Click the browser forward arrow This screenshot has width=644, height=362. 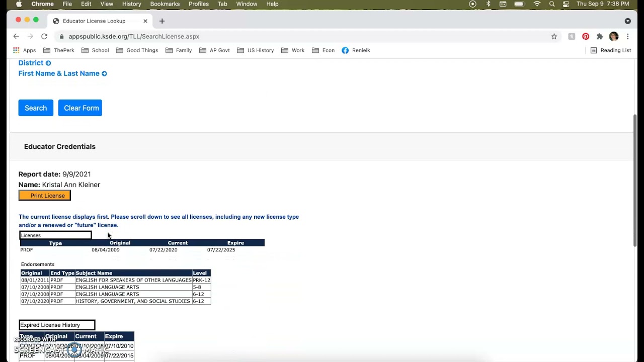(x=30, y=36)
